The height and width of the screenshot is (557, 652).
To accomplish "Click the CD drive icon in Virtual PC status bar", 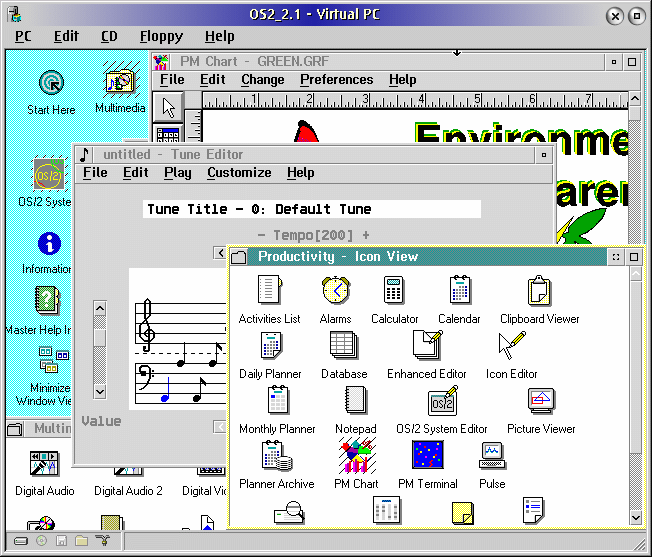I will click(41, 541).
